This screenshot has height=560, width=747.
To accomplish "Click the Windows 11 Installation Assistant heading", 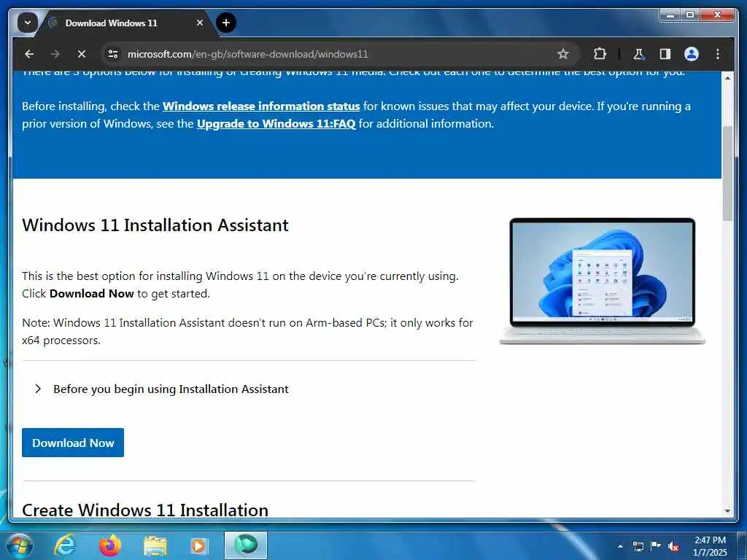I will pos(155,225).
